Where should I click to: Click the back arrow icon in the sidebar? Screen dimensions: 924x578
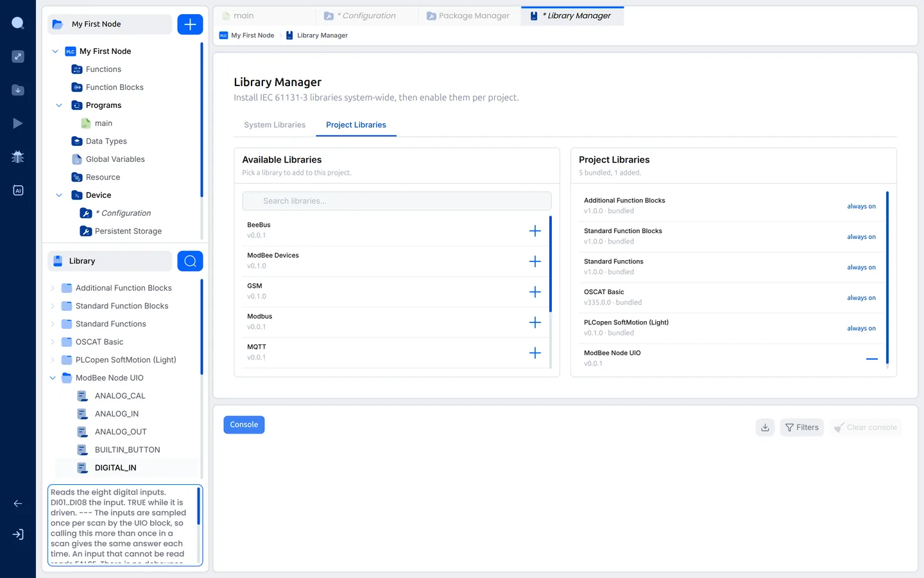[18, 504]
